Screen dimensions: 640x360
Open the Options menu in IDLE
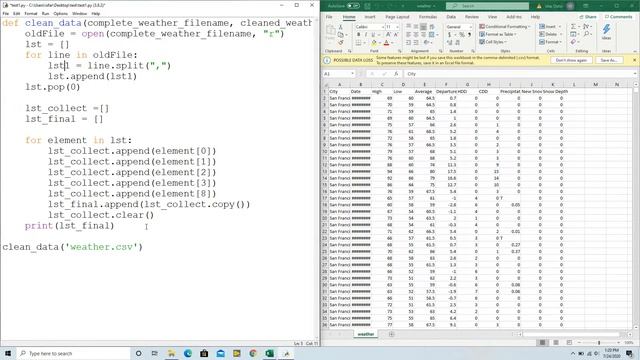(60, 13)
